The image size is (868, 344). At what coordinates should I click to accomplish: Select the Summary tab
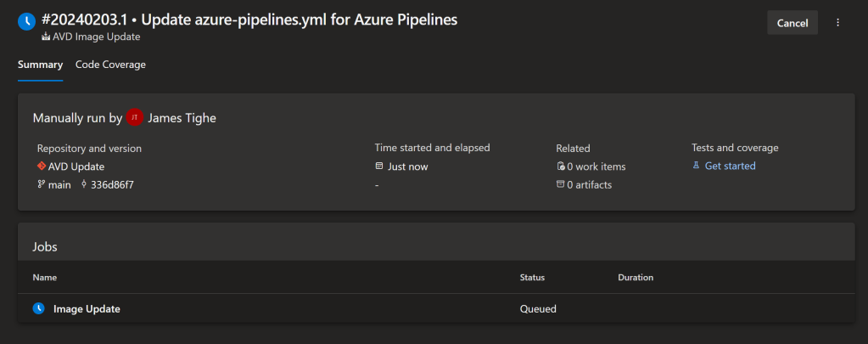40,65
